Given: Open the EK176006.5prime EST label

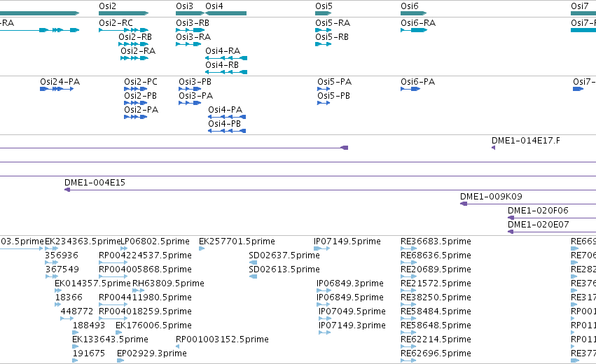Looking at the screenshot, I should point(153,325).
